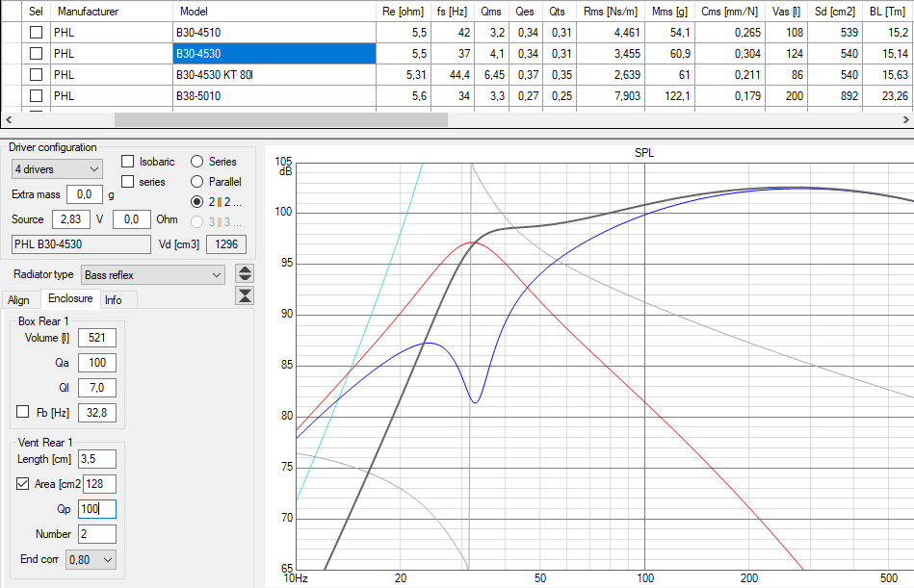Screen dimensions: 914x588
Task: Click the collapse arrows icon below Radiator type
Action: (x=245, y=295)
